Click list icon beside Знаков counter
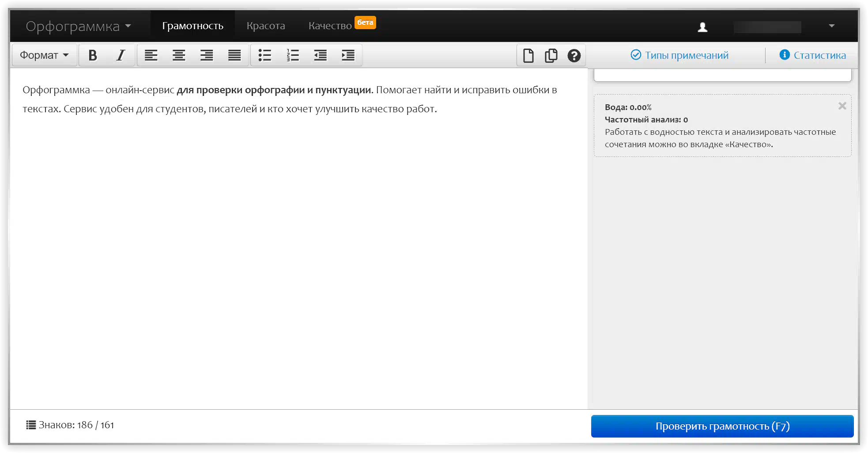The width and height of the screenshot is (868, 453). coord(30,425)
